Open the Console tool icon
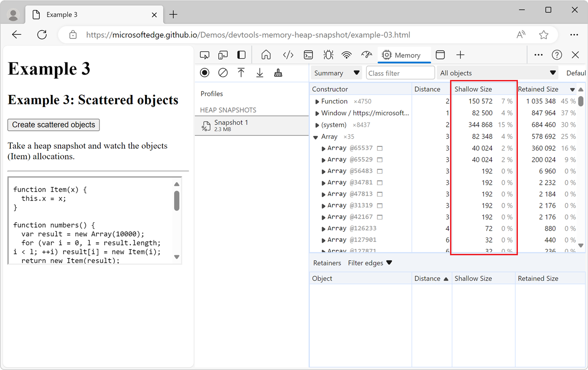Viewport: 588px width, 370px height. coord(308,55)
